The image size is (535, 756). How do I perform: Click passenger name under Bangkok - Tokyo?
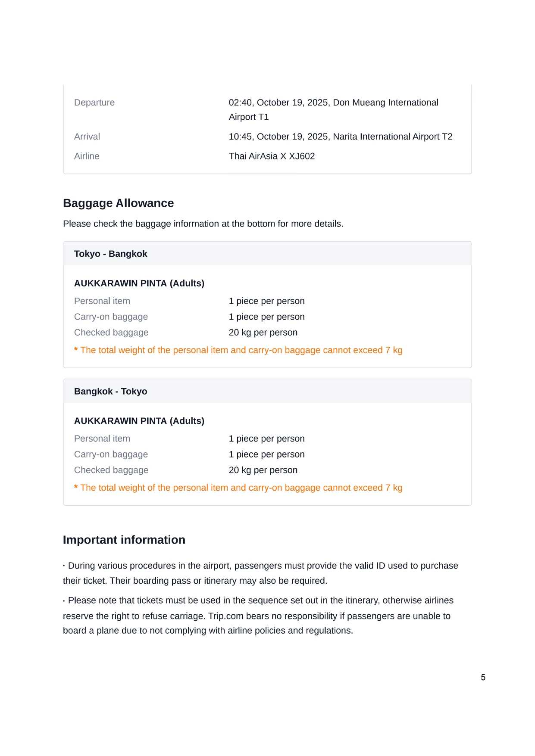[x=139, y=421]
